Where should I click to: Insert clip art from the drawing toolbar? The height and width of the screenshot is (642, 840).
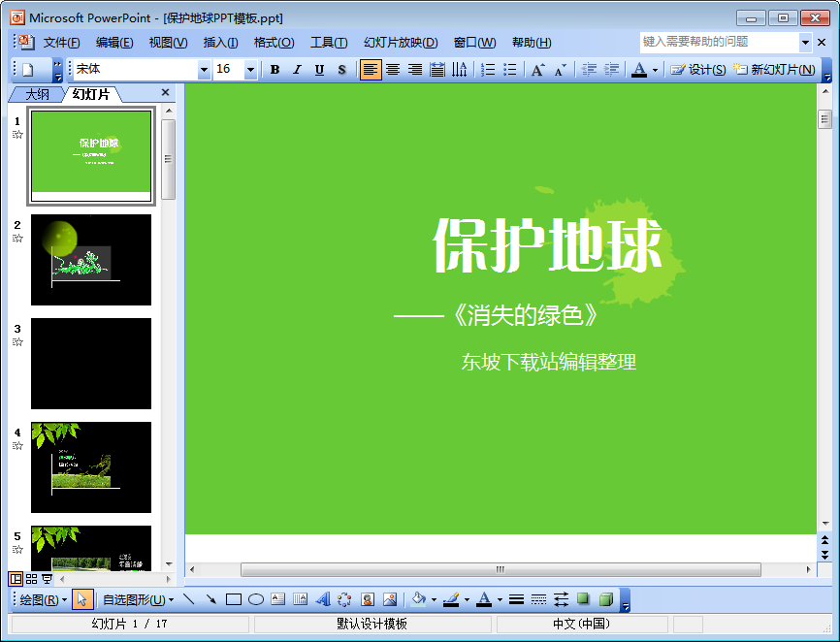click(x=368, y=599)
